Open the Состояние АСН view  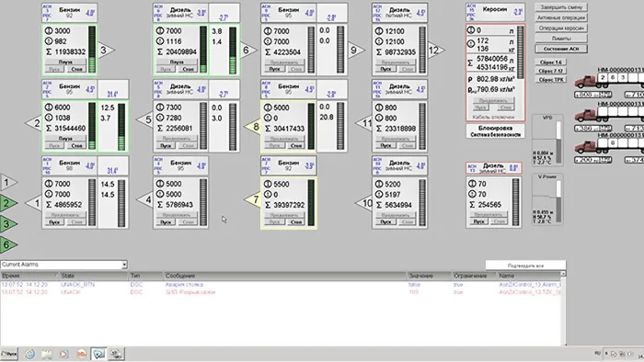pyautogui.click(x=561, y=49)
